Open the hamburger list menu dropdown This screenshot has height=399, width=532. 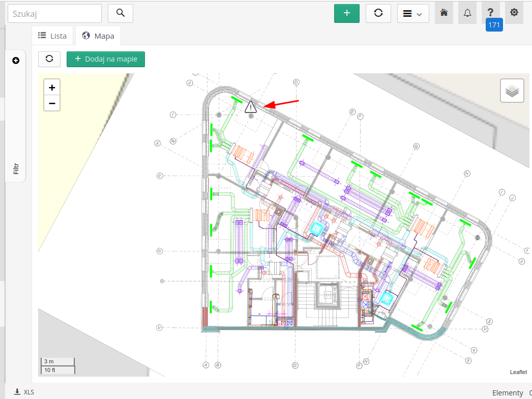[x=413, y=14]
